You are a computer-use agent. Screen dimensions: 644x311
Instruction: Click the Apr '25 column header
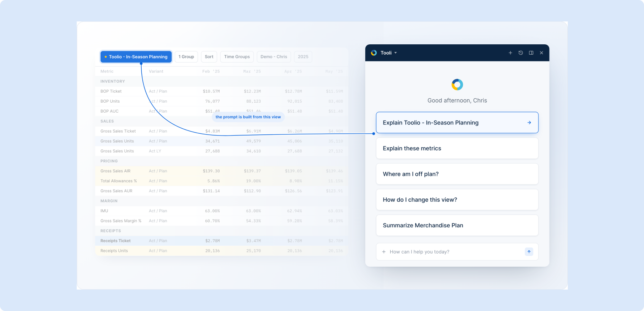pos(293,71)
